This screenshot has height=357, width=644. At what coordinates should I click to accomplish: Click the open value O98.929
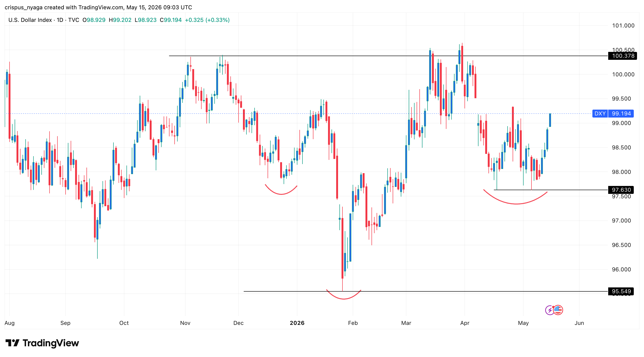[x=94, y=20]
